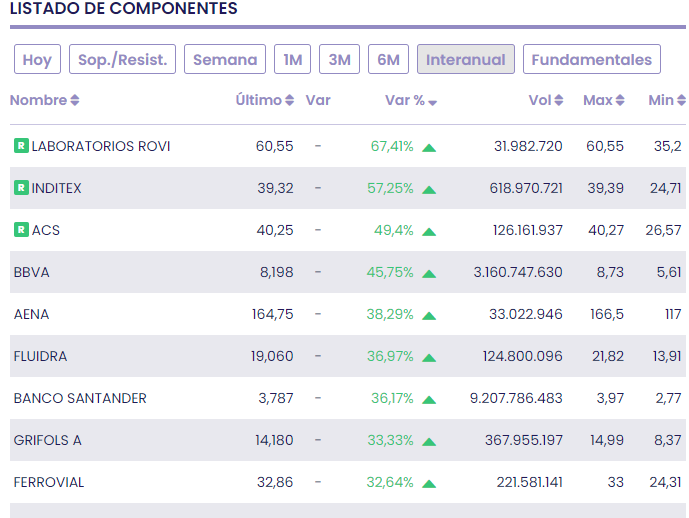Show the 1M period view
The width and height of the screenshot is (689, 518).
(x=293, y=59)
